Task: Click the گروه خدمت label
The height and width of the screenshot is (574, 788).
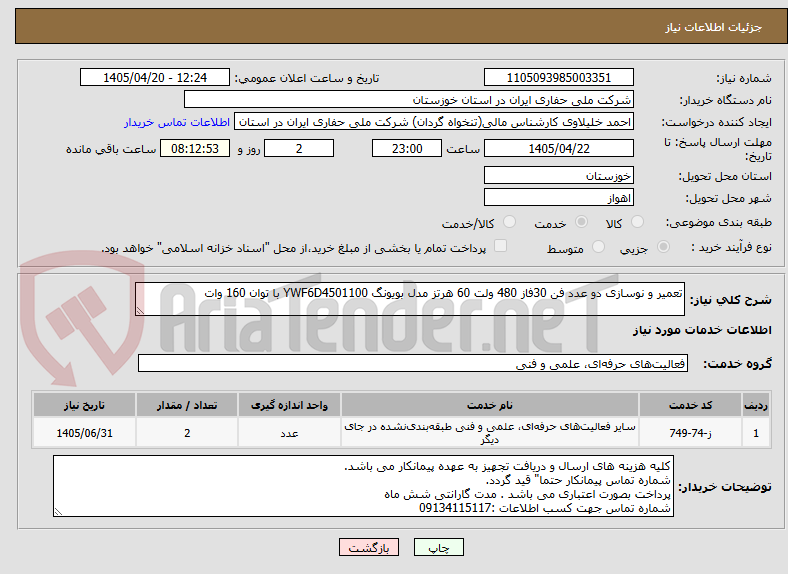Action: (737, 363)
